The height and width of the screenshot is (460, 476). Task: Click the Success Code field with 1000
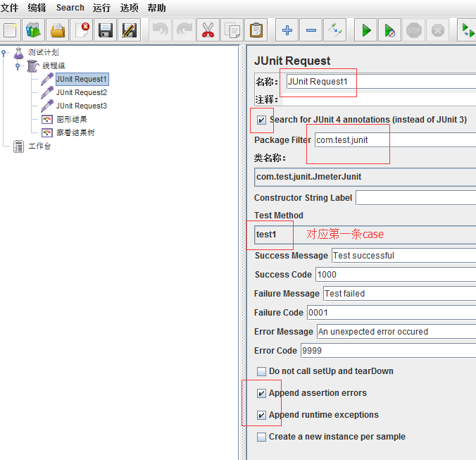coord(396,275)
